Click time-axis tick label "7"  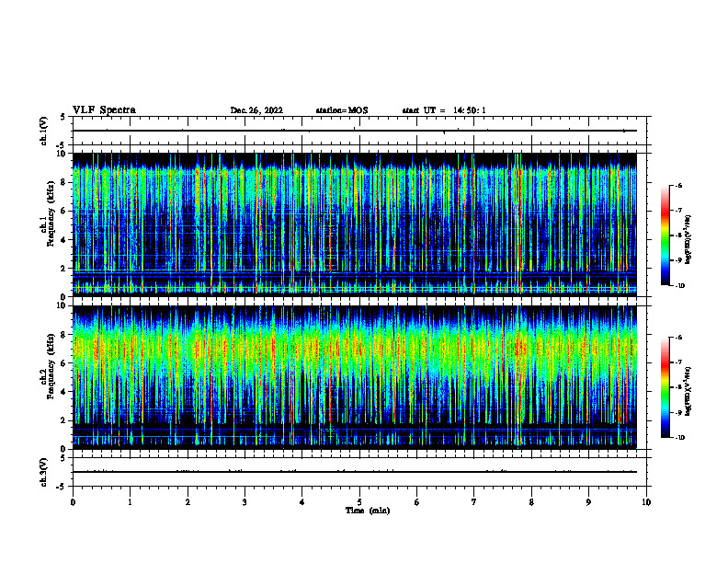point(474,502)
